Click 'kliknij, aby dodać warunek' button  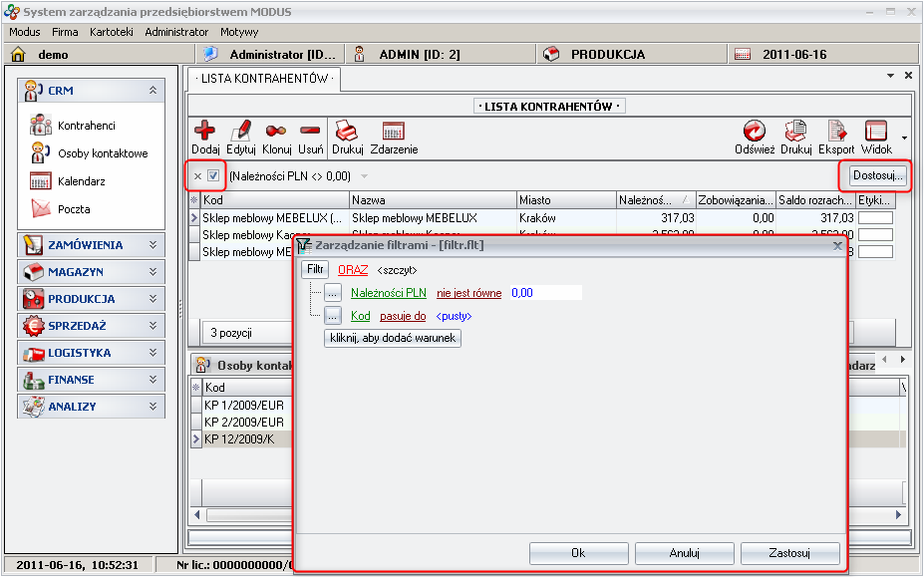point(393,338)
